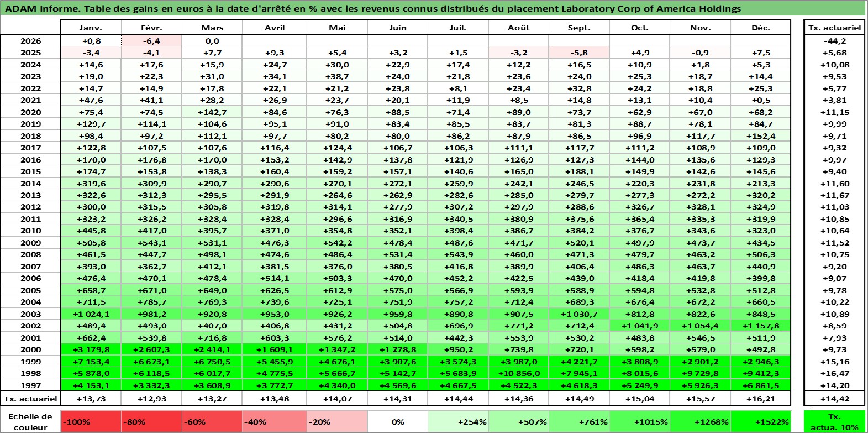Click the 'Août' column header
The width and height of the screenshot is (868, 433).
click(519, 28)
